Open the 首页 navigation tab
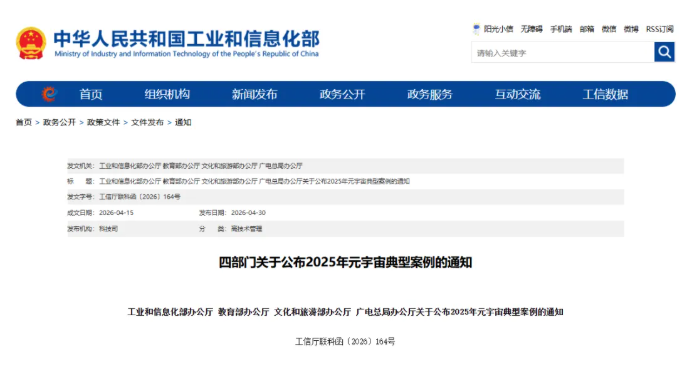Image resolution: width=682 pixels, height=371 pixels. [x=91, y=94]
